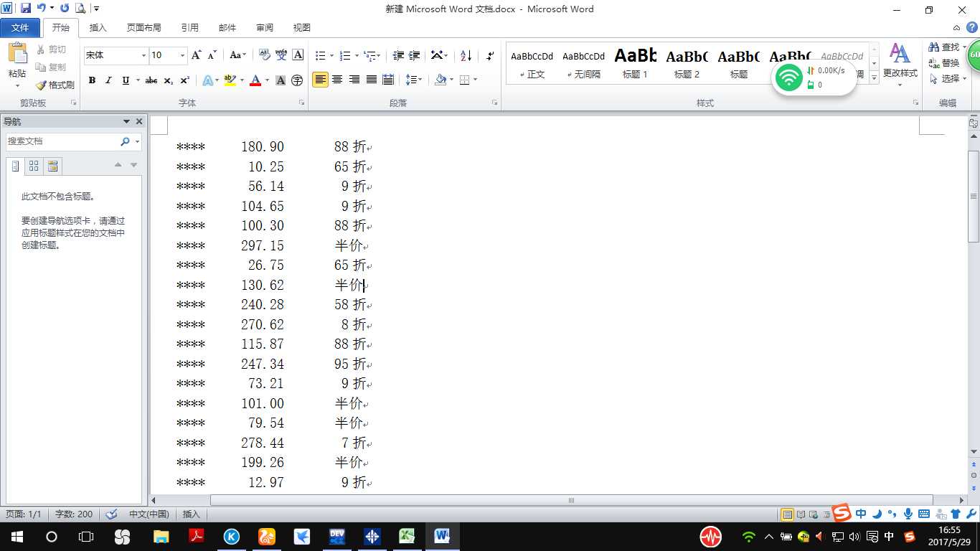
Task: Switch to the References (引用) tab
Action: [x=189, y=27]
